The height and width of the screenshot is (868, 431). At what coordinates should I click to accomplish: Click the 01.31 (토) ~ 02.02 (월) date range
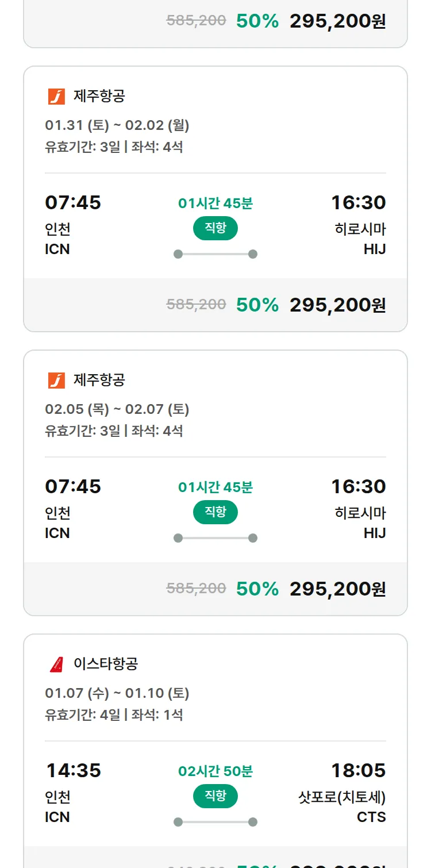pyautogui.click(x=117, y=125)
